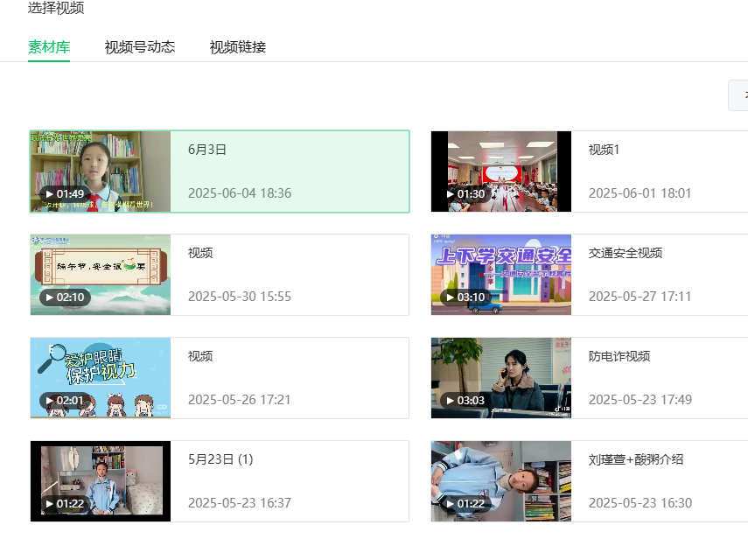Viewport: 748px width, 560px height.
Task: Click the 02:01 play duration badge
Action: tap(64, 400)
